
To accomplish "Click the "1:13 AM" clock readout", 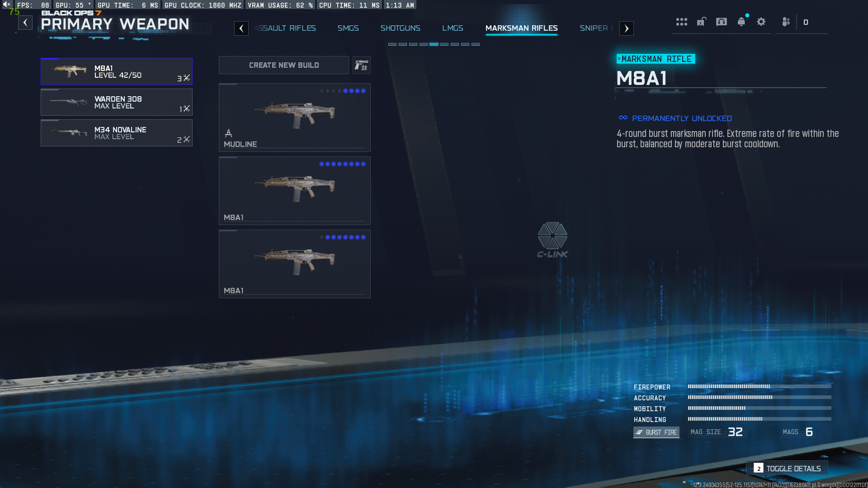I will pos(400,5).
